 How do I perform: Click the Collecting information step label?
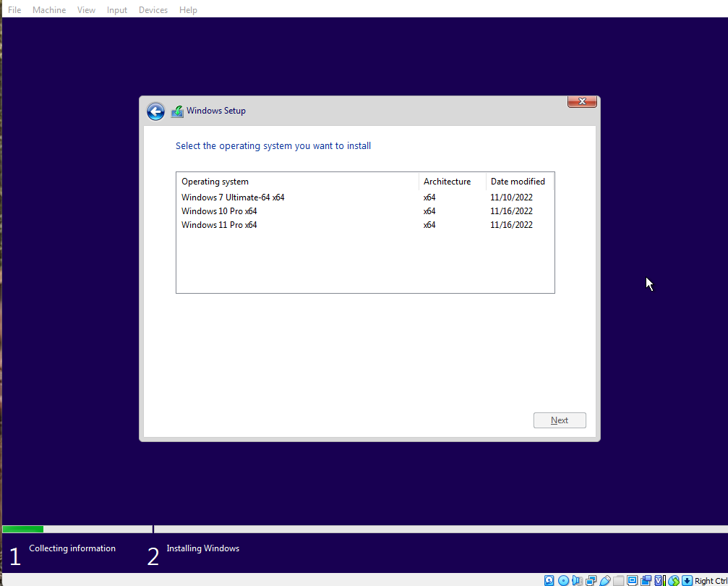click(x=72, y=548)
